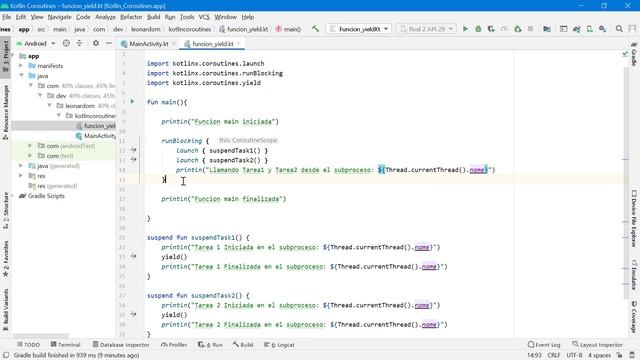The width and height of the screenshot is (640, 360).
Task: Open the Layout Inspector panel
Action: coord(598,344)
